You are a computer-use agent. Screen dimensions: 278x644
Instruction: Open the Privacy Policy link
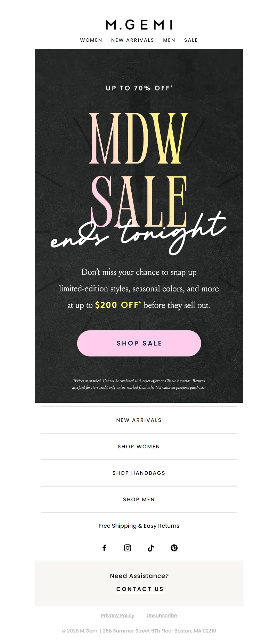117,615
